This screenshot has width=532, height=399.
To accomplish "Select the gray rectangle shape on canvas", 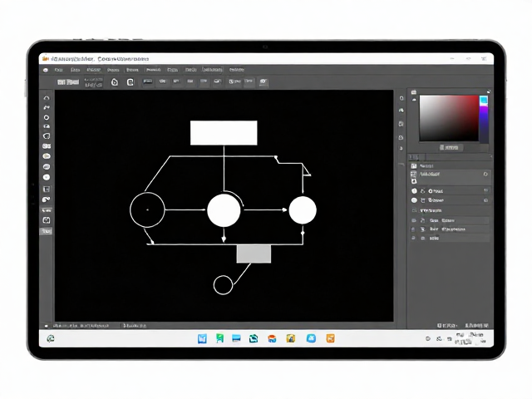I will [x=254, y=254].
